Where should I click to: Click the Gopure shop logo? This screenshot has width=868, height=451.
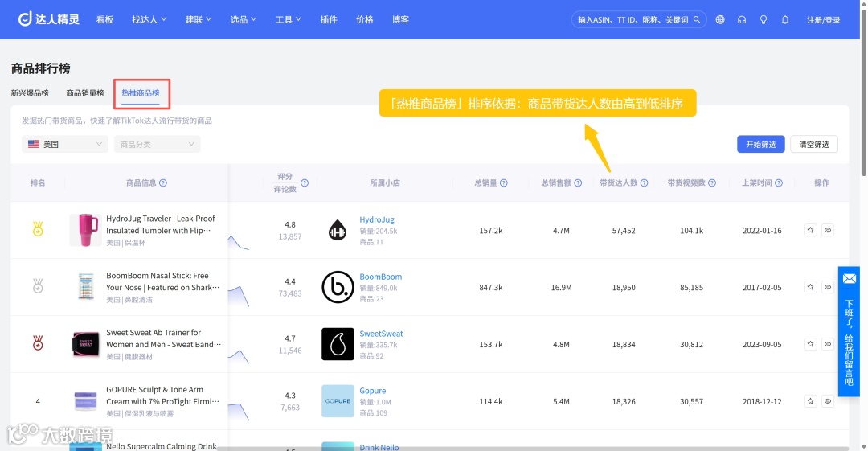[338, 401]
